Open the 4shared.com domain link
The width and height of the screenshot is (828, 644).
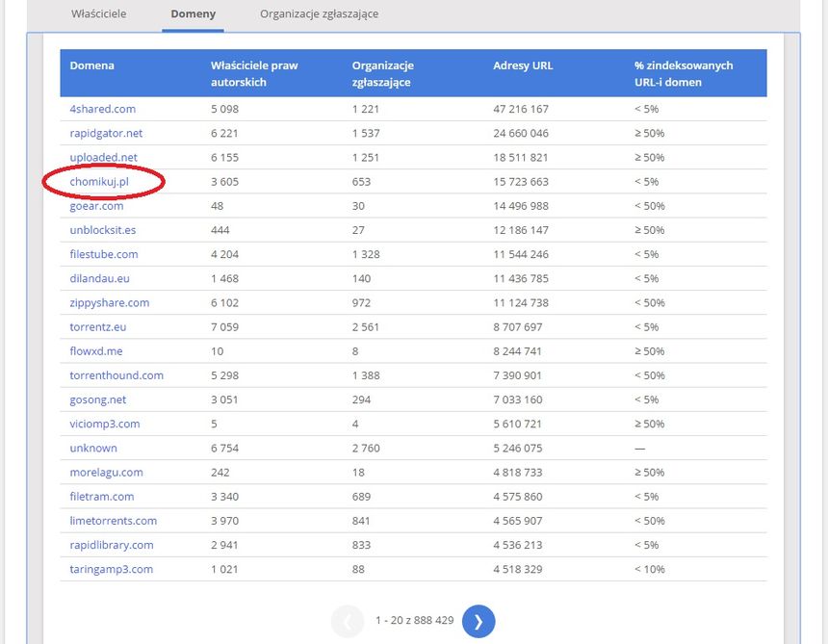click(102, 109)
